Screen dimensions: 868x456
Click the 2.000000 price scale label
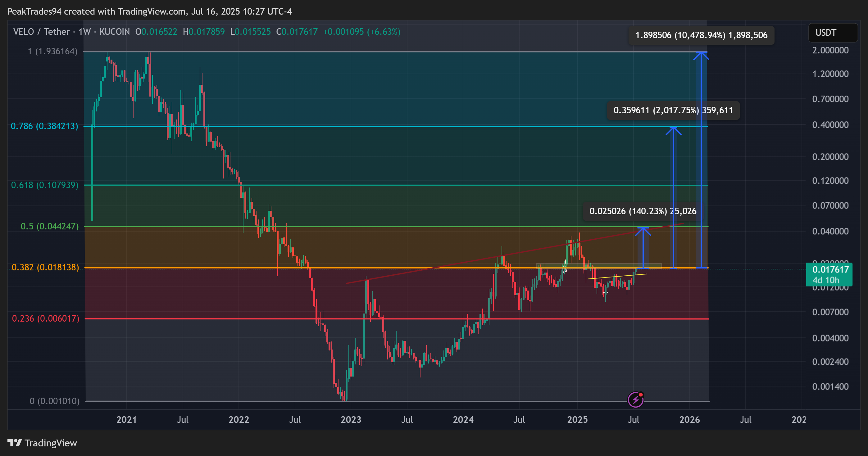tap(831, 51)
